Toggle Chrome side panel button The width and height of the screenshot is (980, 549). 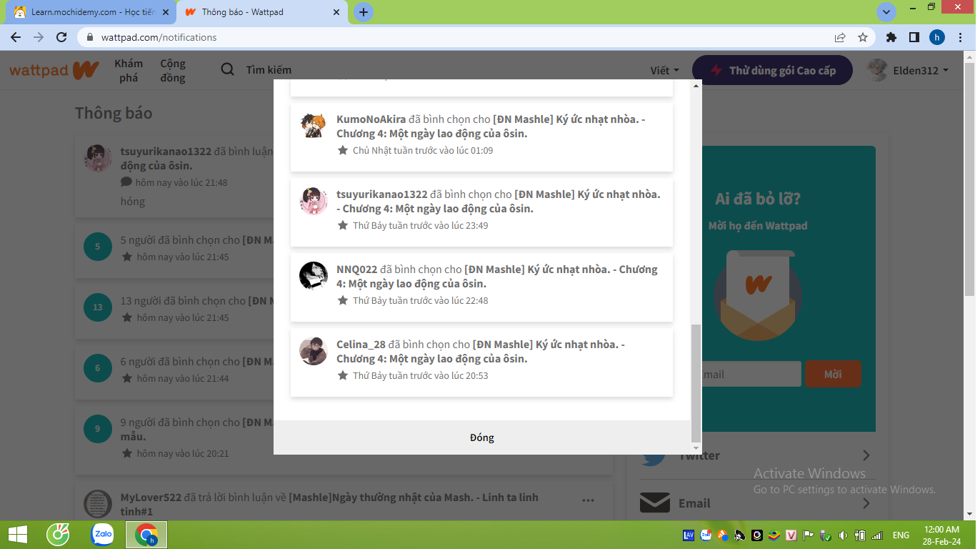pos(914,37)
